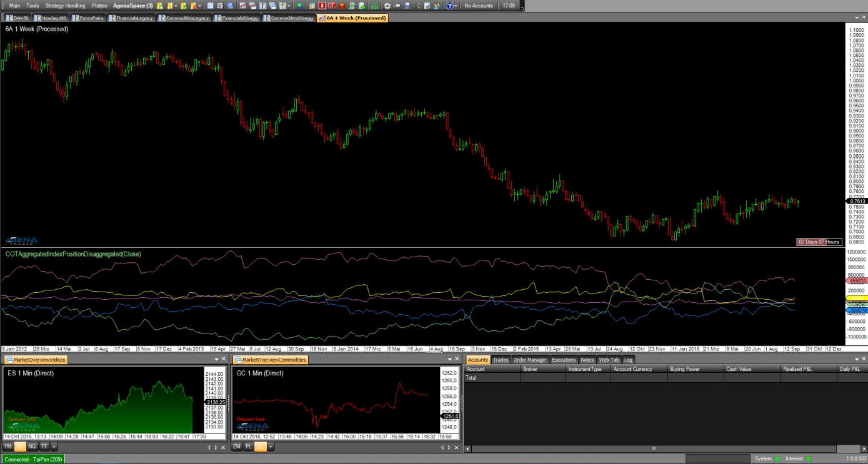The width and height of the screenshot is (868, 464).
Task: Select the PL commodity toggle button
Action: point(248,447)
